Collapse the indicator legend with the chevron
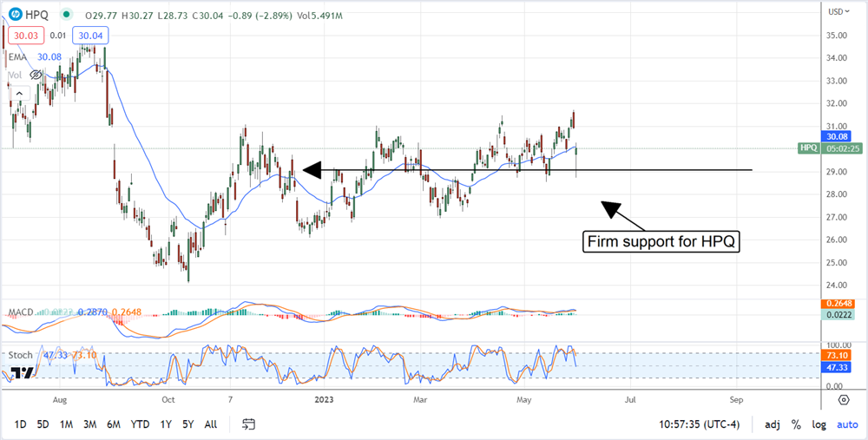 tap(18, 93)
